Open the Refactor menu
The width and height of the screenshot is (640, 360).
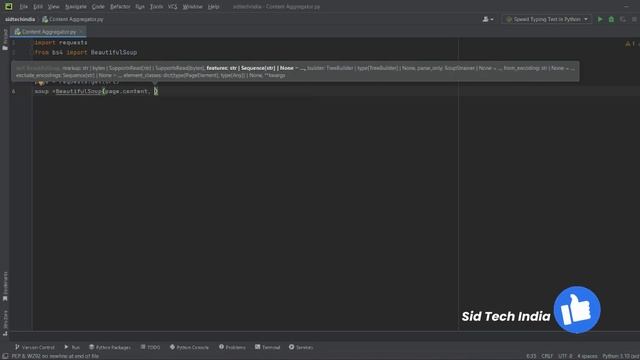pyautogui.click(x=120, y=7)
